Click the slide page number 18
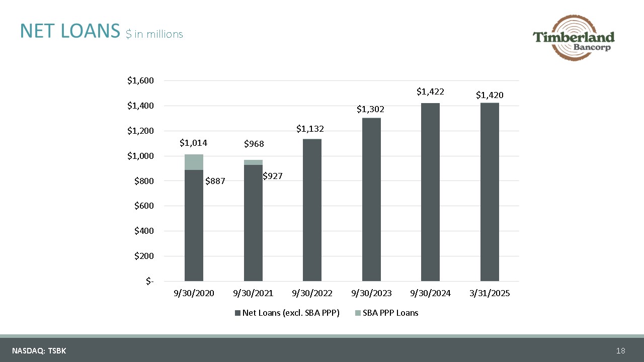The image size is (644, 362). [620, 350]
